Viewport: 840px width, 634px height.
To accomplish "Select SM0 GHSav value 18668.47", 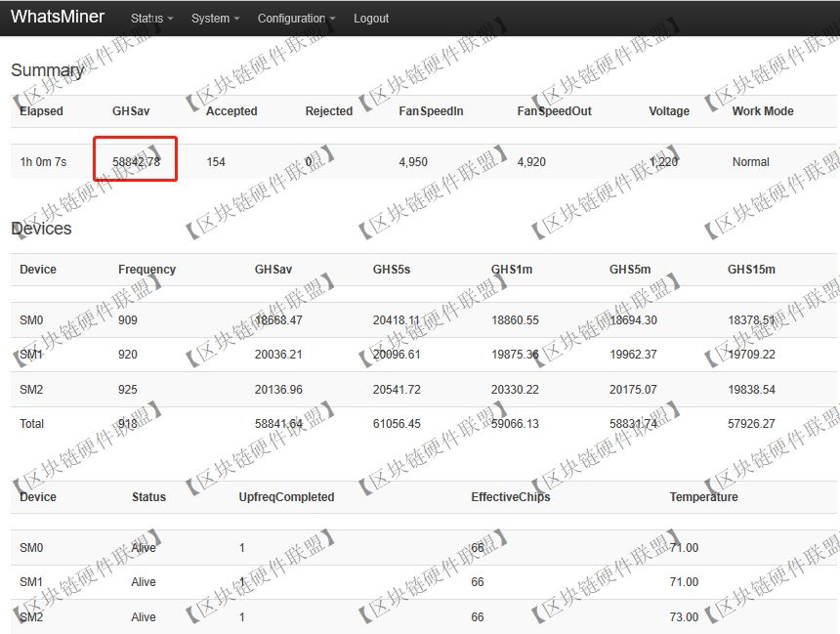I will click(278, 320).
